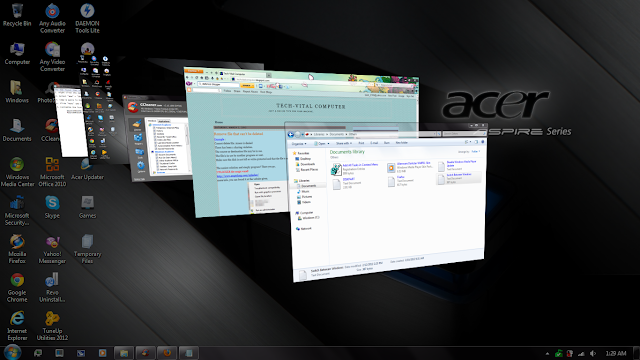Open DAEMON Tools Lite shortcut
Screen dimensions: 640x360
pyautogui.click(x=87, y=18)
